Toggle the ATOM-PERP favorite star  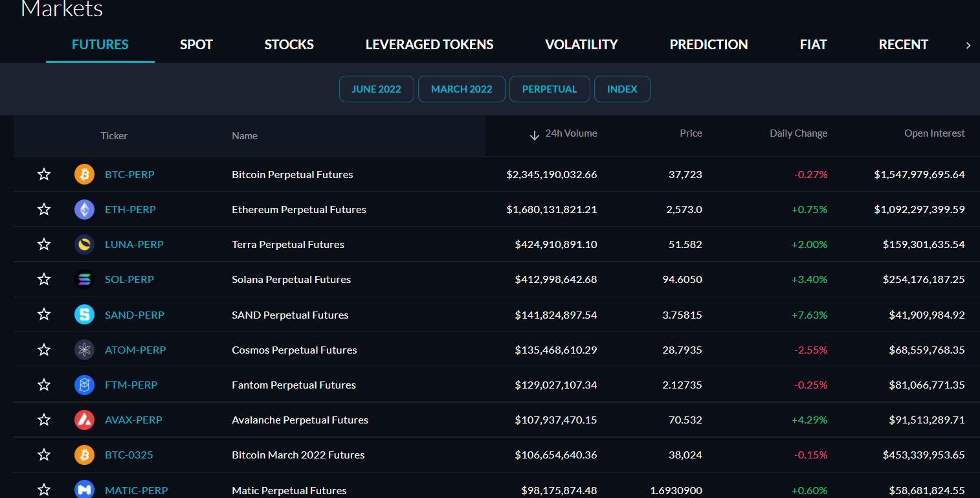44,350
